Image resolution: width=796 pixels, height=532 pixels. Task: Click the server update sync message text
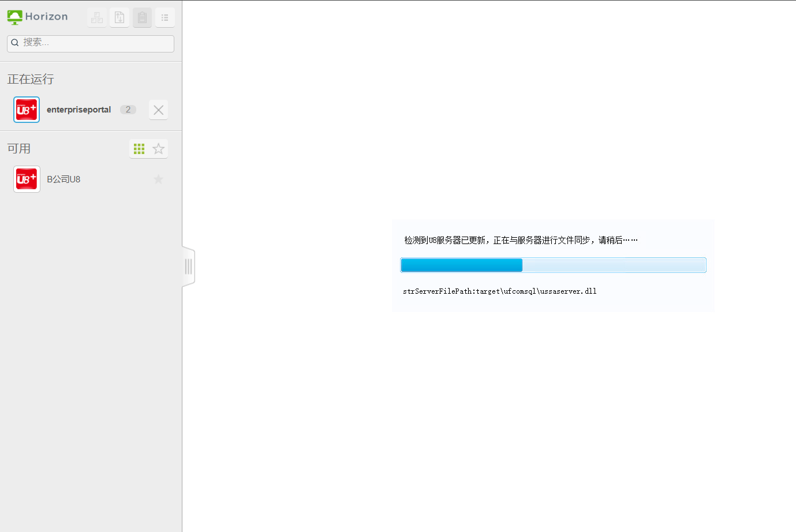(521, 240)
